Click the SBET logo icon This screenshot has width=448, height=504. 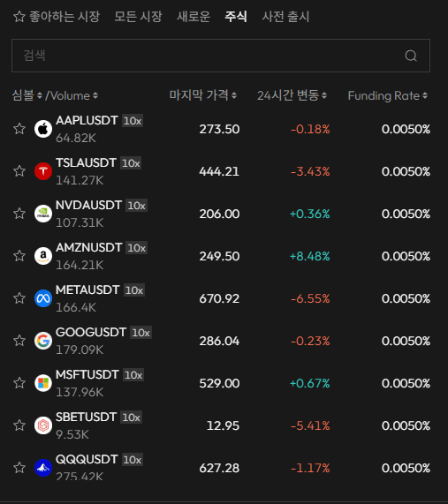click(43, 425)
